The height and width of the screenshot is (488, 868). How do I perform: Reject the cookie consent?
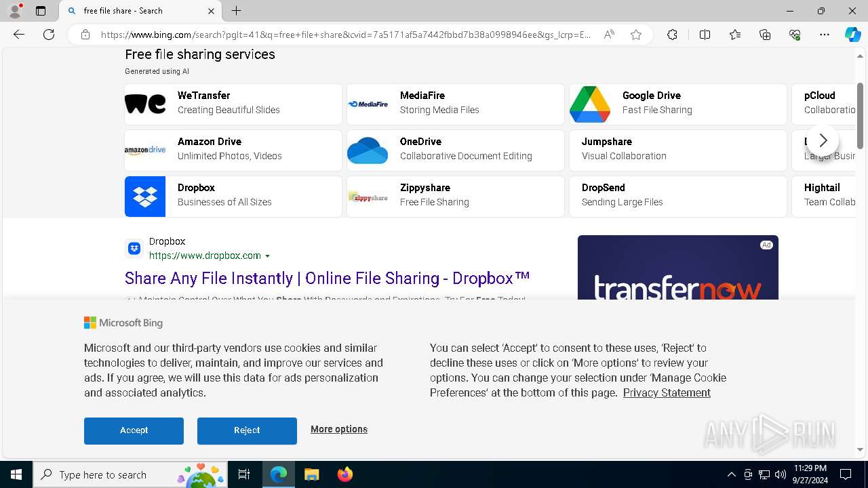[247, 430]
